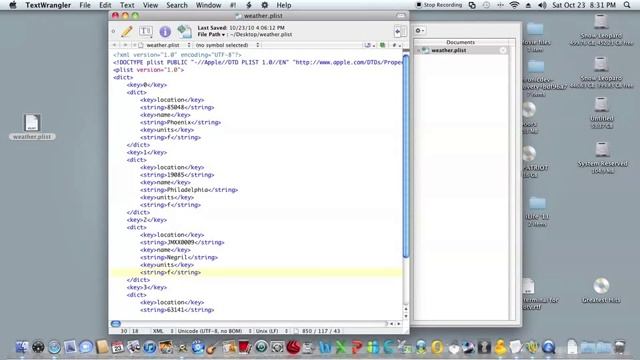Go to next document arrow

[125, 45]
